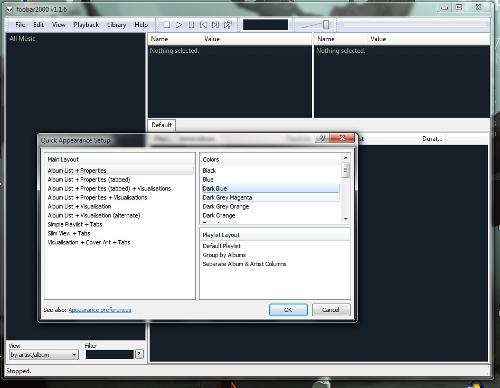
Task: Select Separate Album & Artist Columns layout
Action: click(244, 264)
